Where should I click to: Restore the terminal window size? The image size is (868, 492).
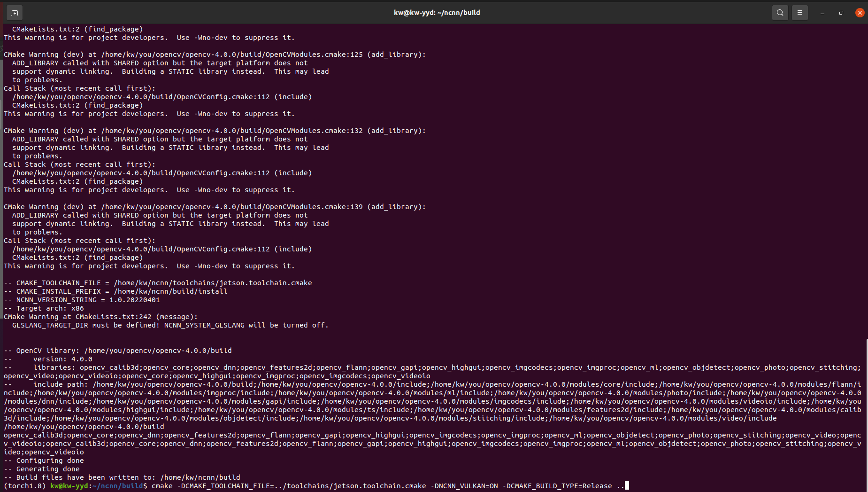pyautogui.click(x=841, y=13)
